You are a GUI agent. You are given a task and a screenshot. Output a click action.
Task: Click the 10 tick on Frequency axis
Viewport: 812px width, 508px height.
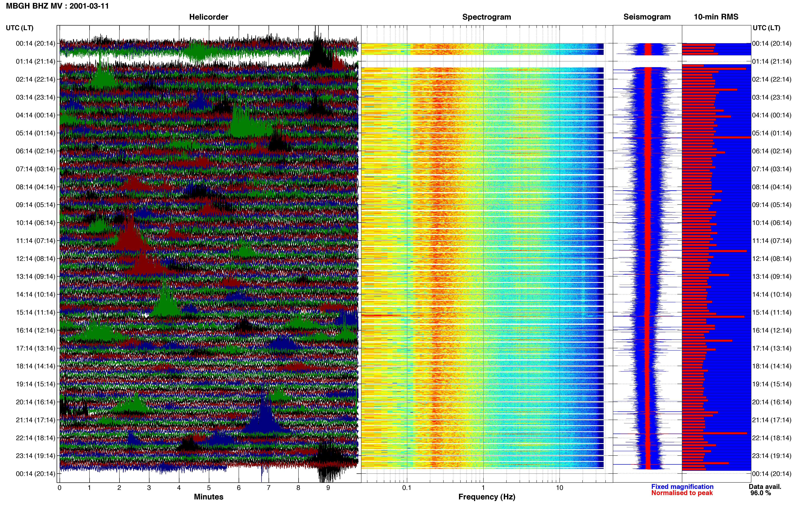pos(559,488)
